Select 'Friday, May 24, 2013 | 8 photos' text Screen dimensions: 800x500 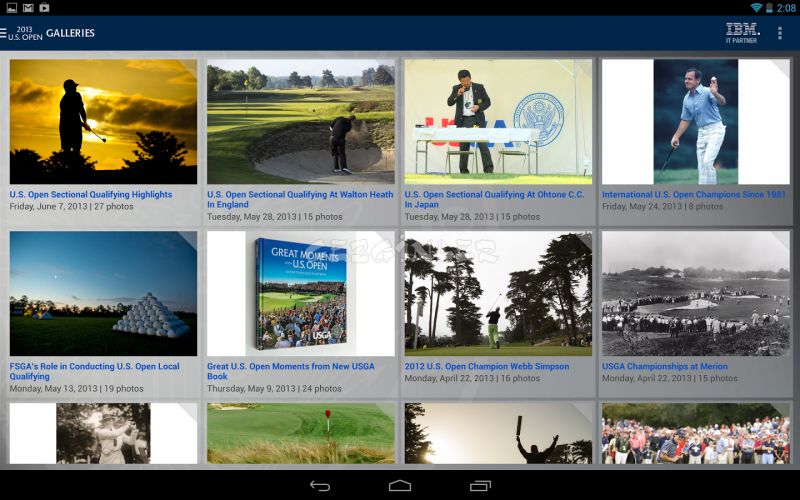click(x=662, y=207)
